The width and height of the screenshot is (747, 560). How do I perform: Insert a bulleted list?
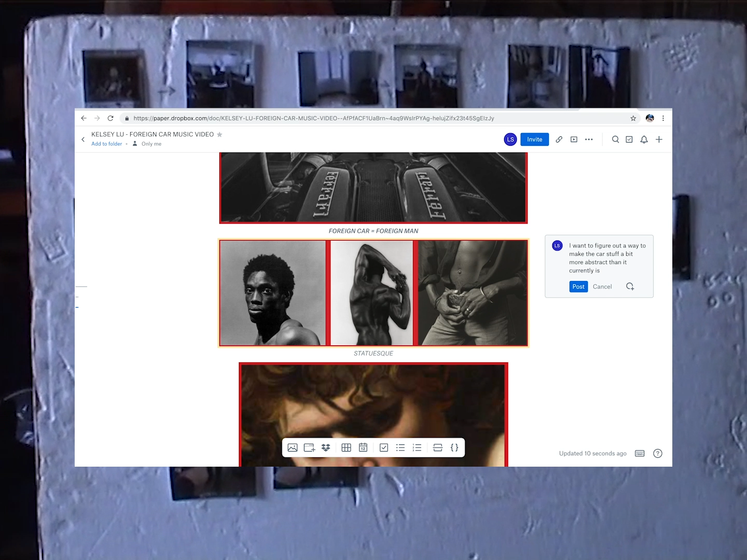(400, 447)
